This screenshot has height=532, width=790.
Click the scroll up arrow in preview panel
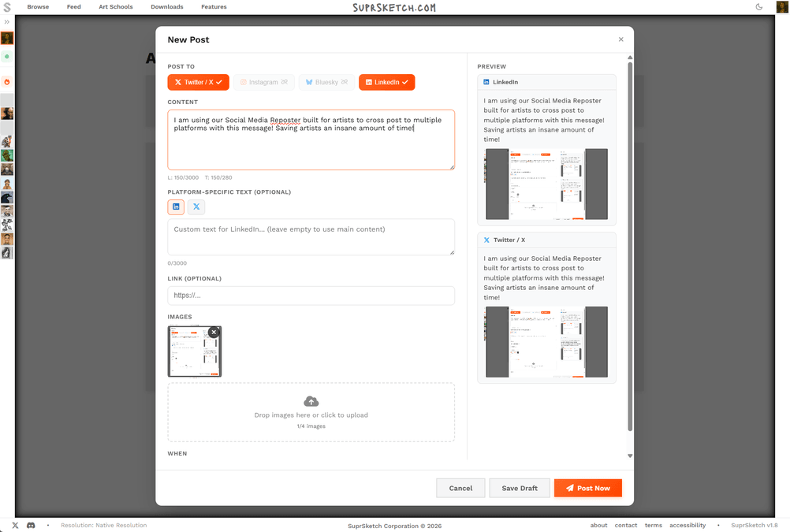(630, 58)
